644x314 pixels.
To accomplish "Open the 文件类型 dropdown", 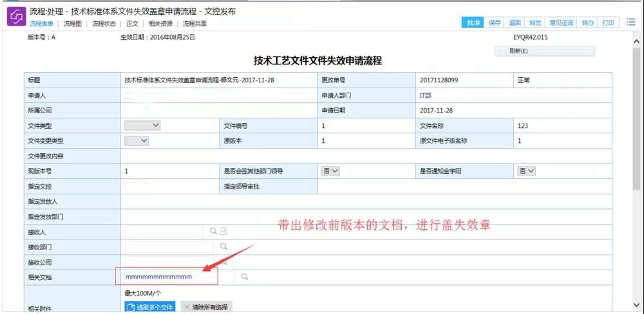I will [142, 125].
